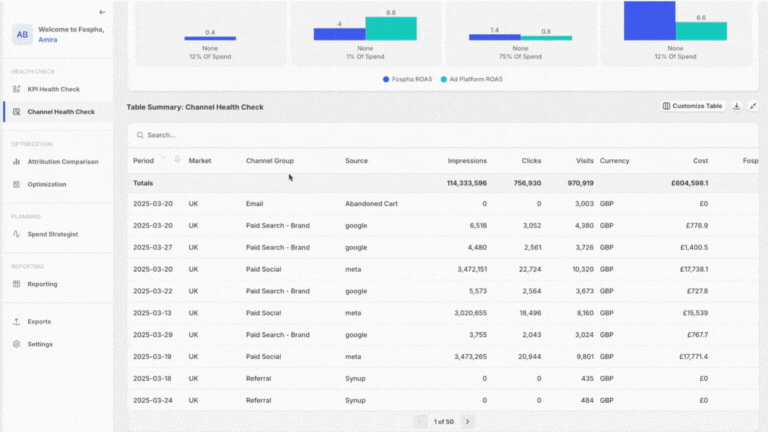Click the sort arrow beside Period
The width and height of the screenshot is (768, 432).
(x=163, y=159)
